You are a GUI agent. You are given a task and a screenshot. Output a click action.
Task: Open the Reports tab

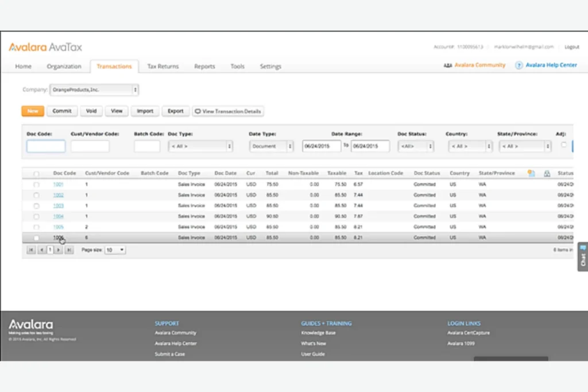(x=204, y=67)
